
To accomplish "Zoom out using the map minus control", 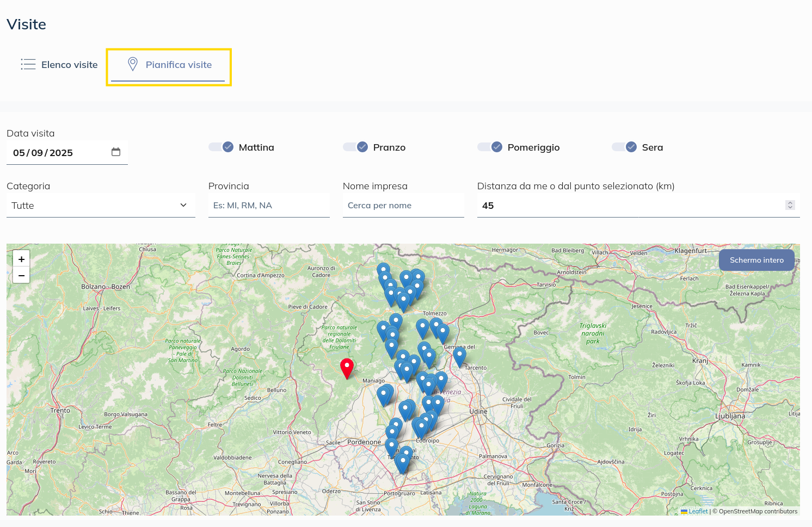I will (x=21, y=275).
